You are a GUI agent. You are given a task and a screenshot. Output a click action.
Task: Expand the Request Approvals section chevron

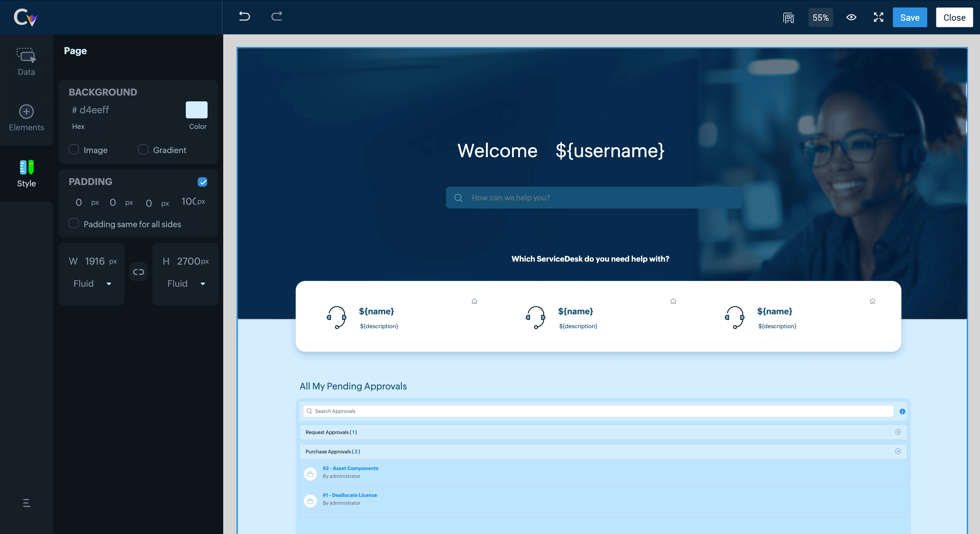[x=898, y=432]
